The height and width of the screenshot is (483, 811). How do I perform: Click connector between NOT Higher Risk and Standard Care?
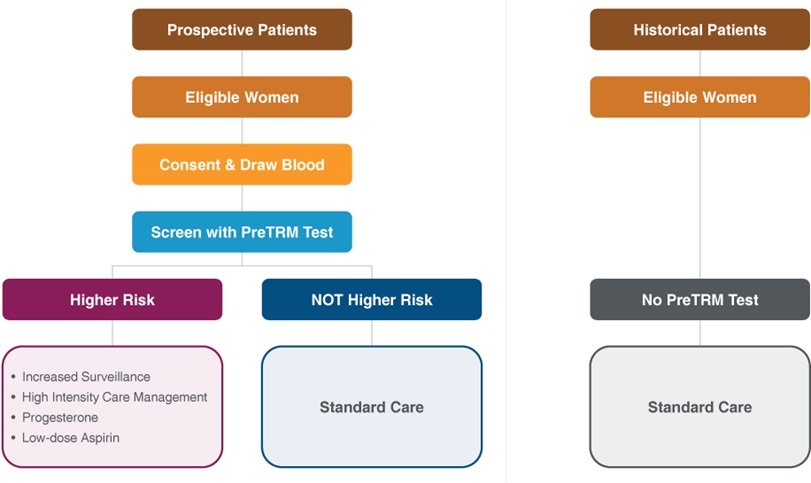372,333
